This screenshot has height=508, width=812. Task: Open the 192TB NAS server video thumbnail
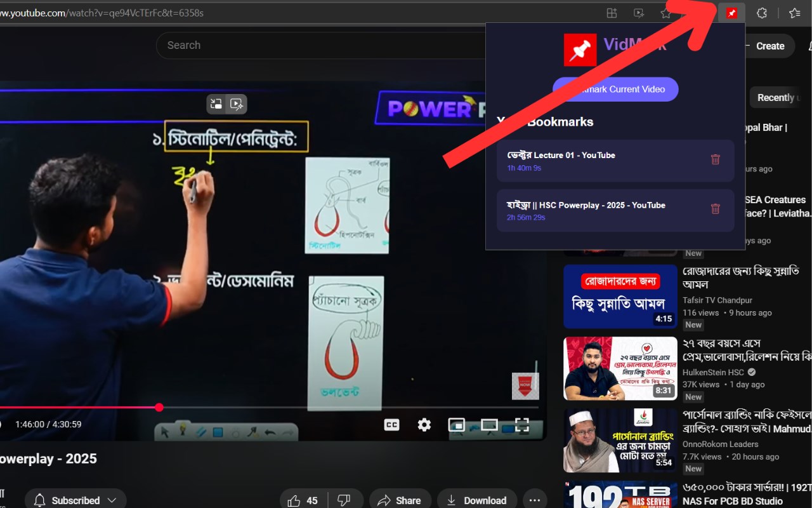[x=620, y=494]
